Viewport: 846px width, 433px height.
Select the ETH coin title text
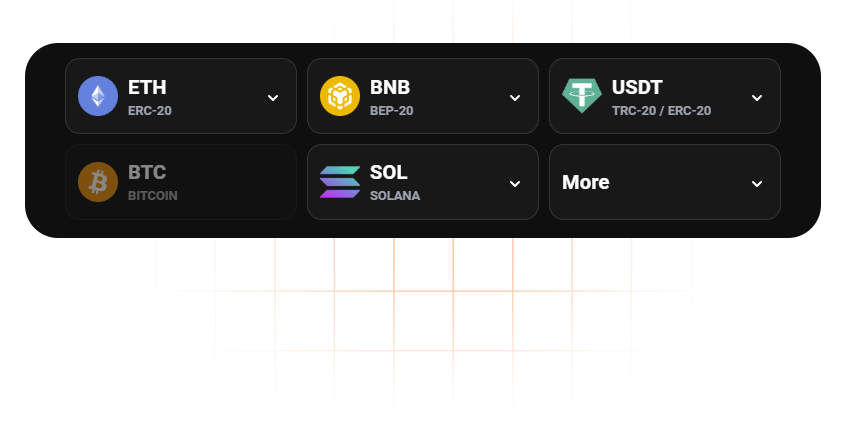147,87
